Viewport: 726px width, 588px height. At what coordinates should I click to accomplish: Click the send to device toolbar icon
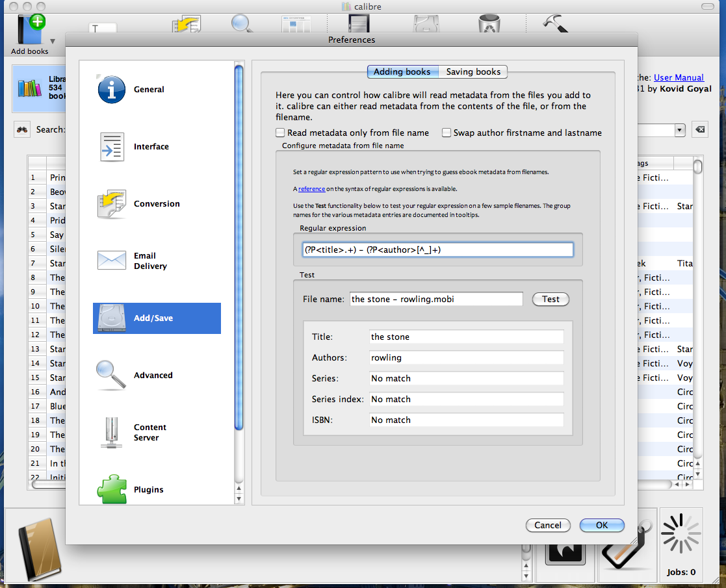click(x=359, y=23)
